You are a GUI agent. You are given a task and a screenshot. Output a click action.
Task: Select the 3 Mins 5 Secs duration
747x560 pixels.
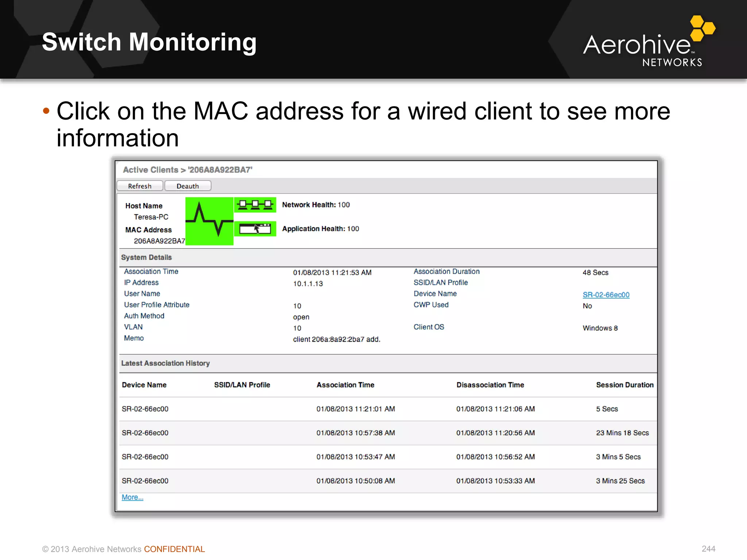click(618, 457)
